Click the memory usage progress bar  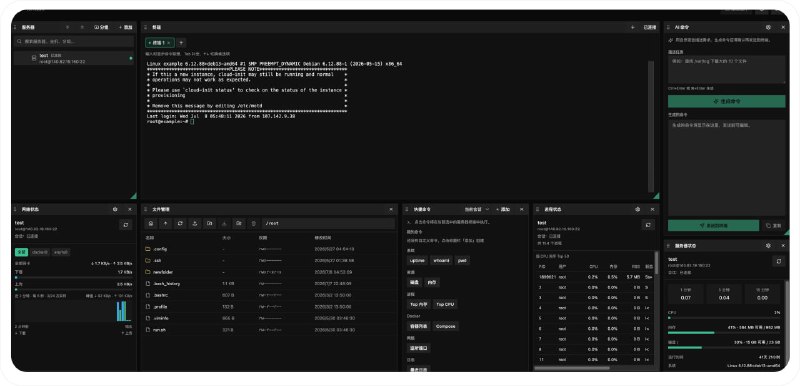(723, 332)
